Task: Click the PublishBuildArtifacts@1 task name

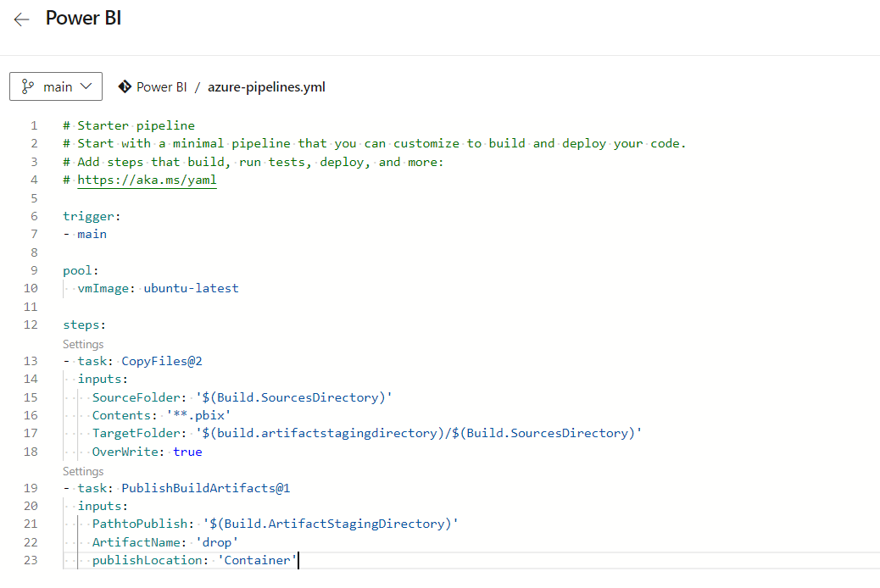Action: tap(203, 487)
